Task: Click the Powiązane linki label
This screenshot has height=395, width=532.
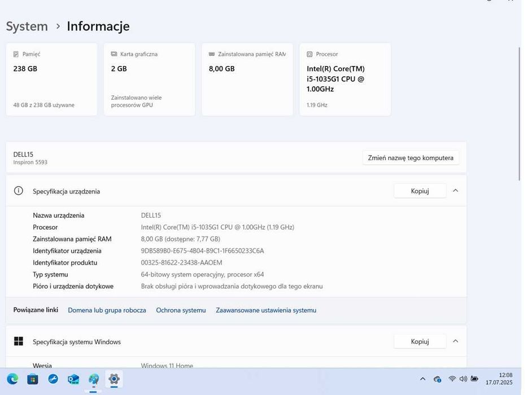Action: 36,310
